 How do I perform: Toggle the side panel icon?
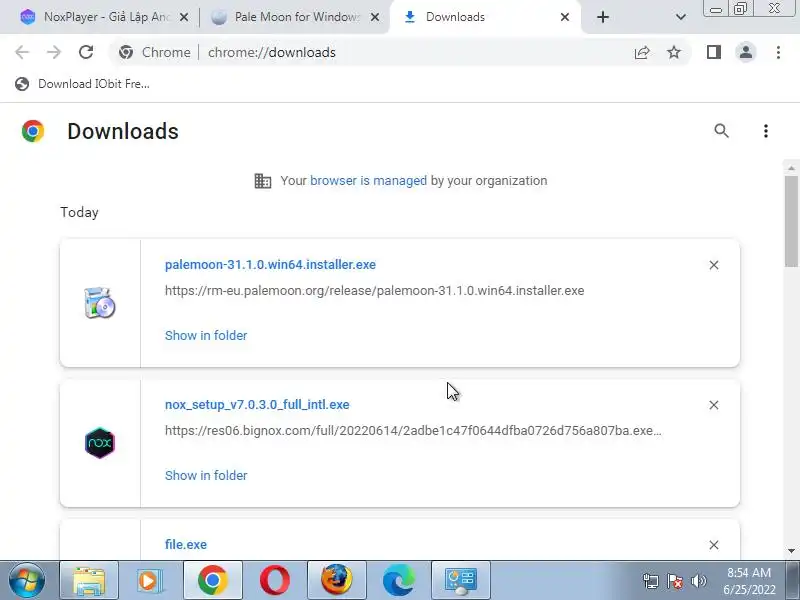(x=714, y=52)
